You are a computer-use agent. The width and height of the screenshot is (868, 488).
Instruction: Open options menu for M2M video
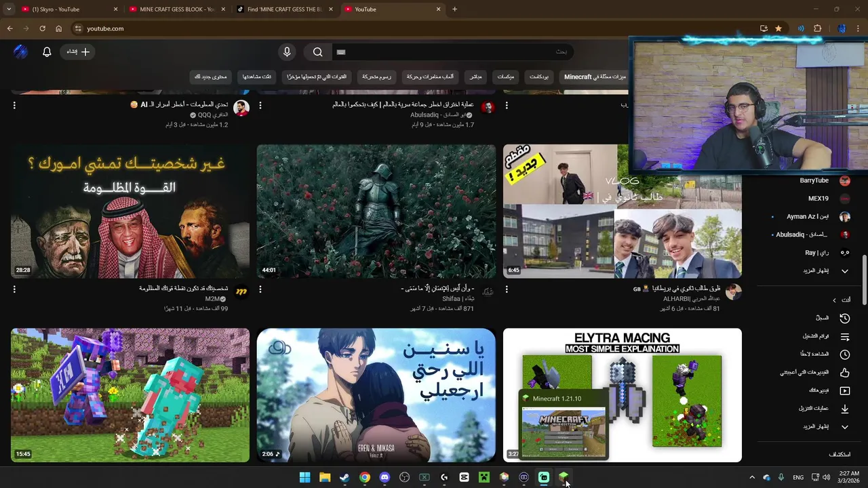[14, 289]
